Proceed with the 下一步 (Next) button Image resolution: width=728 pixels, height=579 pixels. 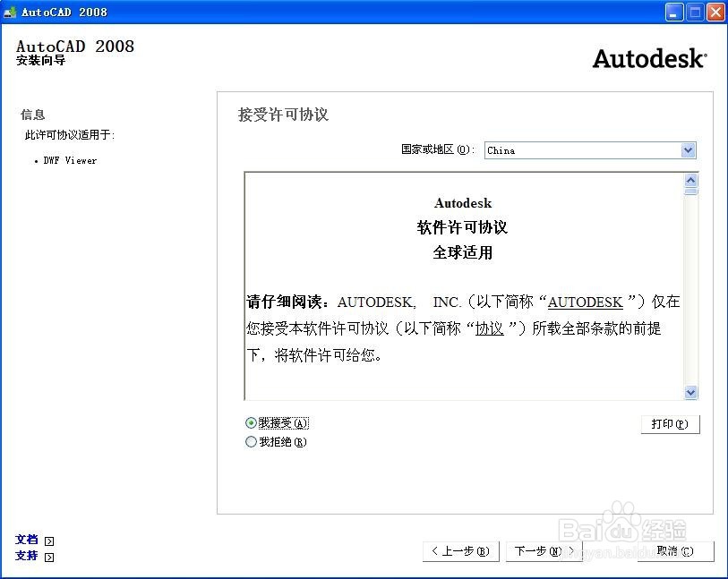click(x=544, y=551)
